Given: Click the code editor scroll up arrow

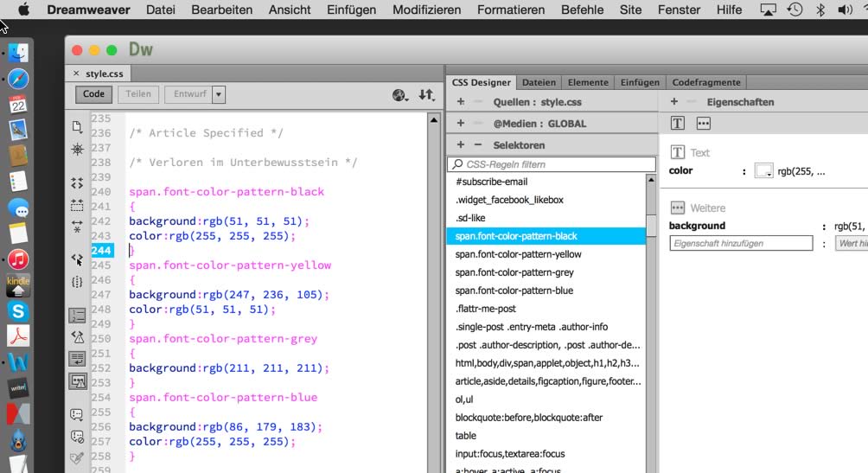Looking at the screenshot, I should click(x=434, y=119).
